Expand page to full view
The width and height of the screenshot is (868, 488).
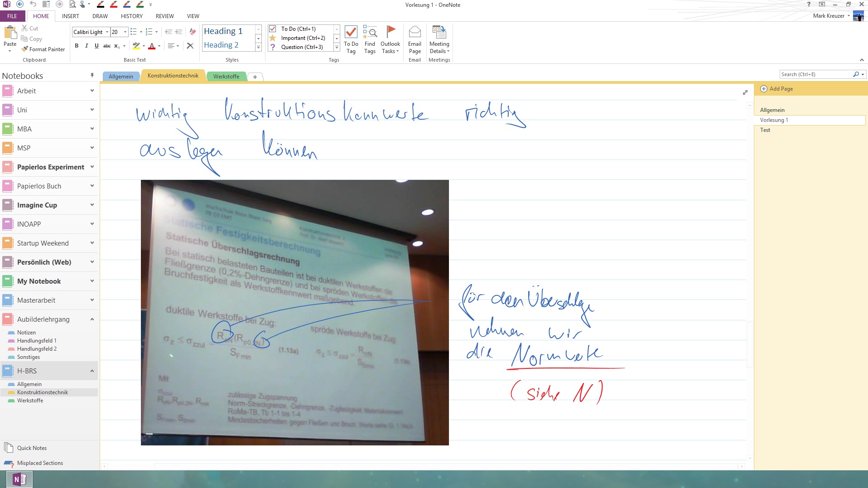[745, 92]
